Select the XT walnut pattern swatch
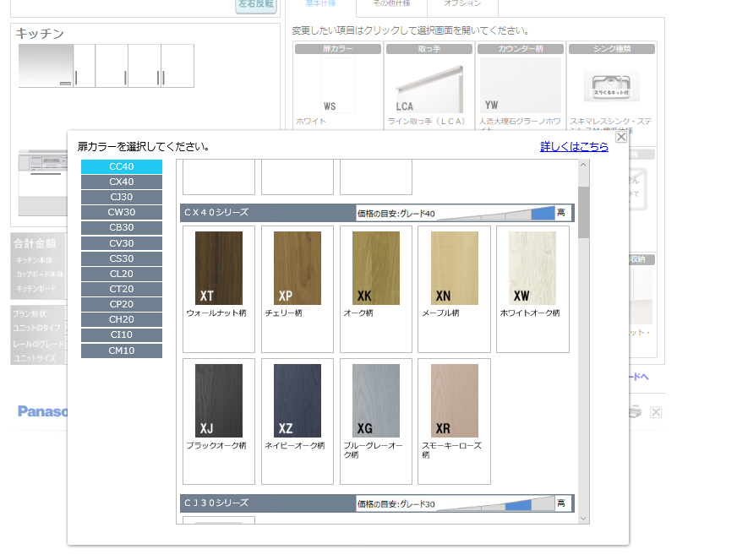737x560 pixels. coord(219,269)
